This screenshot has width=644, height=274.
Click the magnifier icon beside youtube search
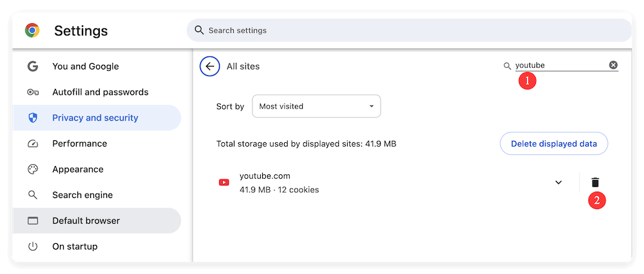507,66
